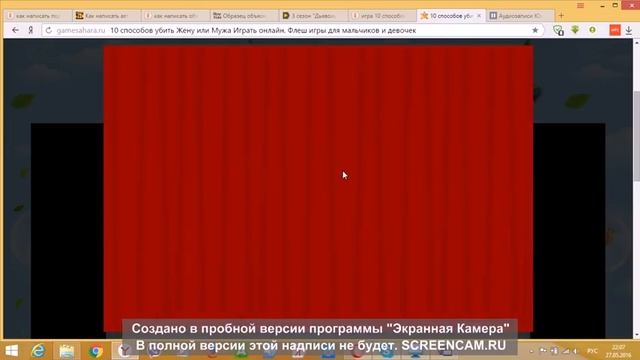Close the '10 способов уби' tab
This screenshot has height=360, width=640.
click(x=479, y=16)
